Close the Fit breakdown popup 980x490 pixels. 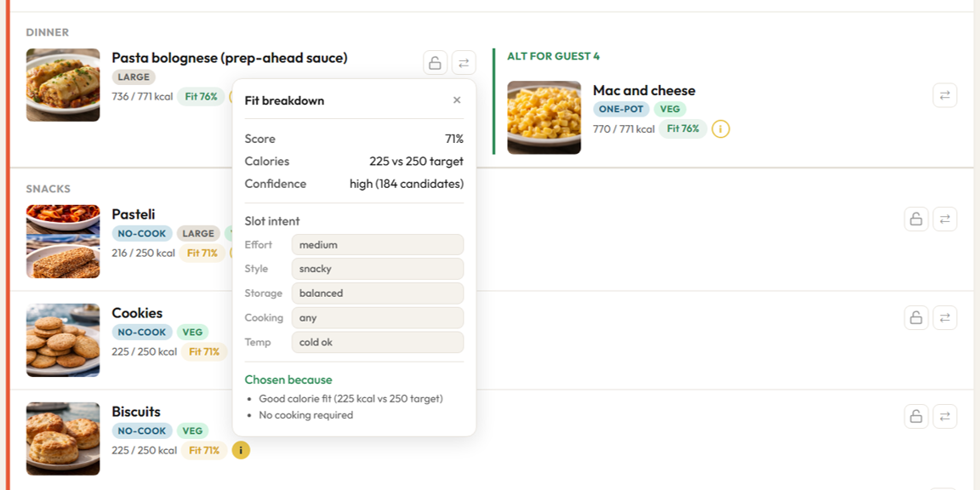coord(457,100)
